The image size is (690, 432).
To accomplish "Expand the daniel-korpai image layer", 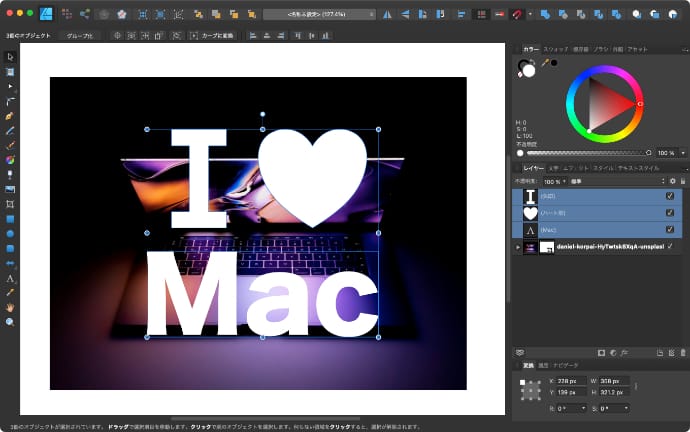I will (x=518, y=246).
